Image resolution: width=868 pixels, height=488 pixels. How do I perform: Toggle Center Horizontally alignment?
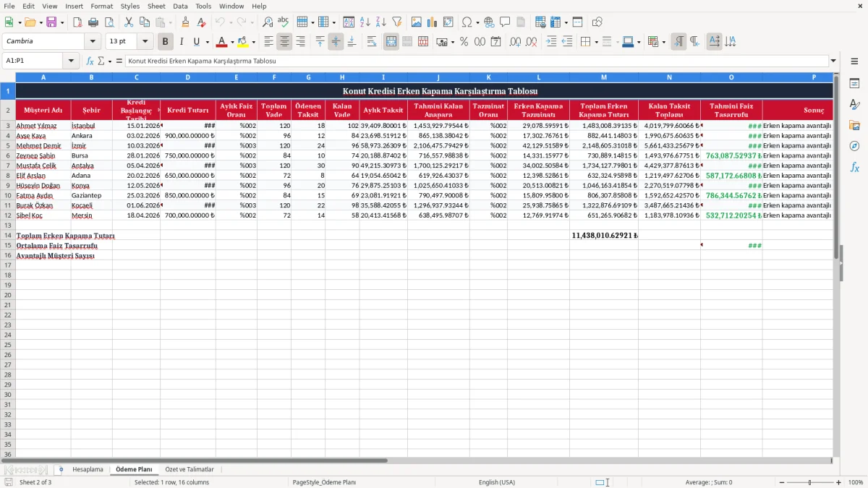pyautogui.click(x=284, y=42)
